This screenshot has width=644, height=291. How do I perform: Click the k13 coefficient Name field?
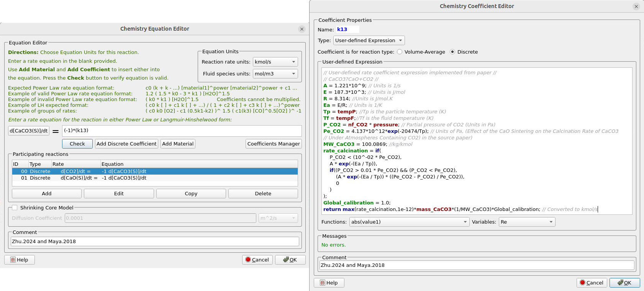(x=347, y=29)
